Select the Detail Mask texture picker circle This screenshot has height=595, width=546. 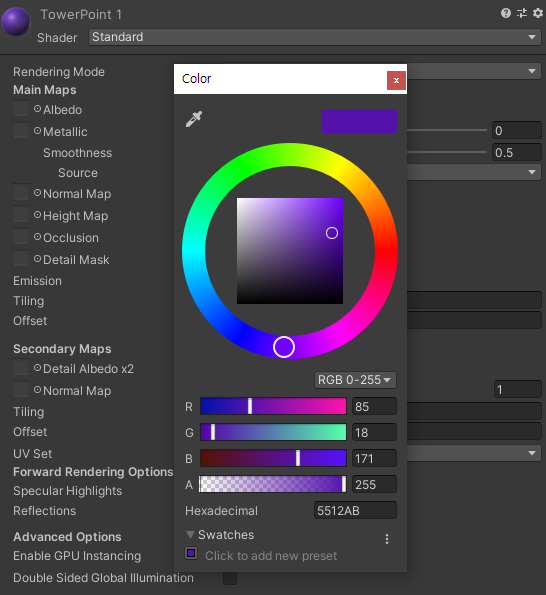point(37,259)
